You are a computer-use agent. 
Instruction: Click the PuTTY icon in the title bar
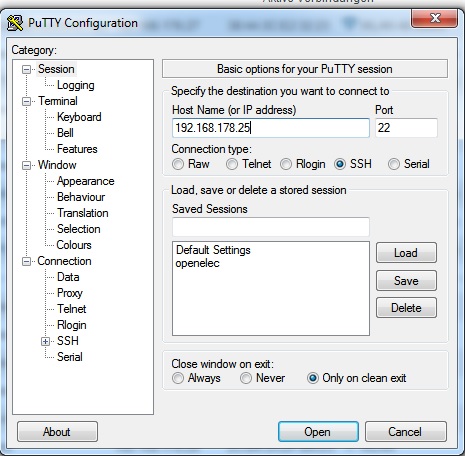pyautogui.click(x=15, y=23)
